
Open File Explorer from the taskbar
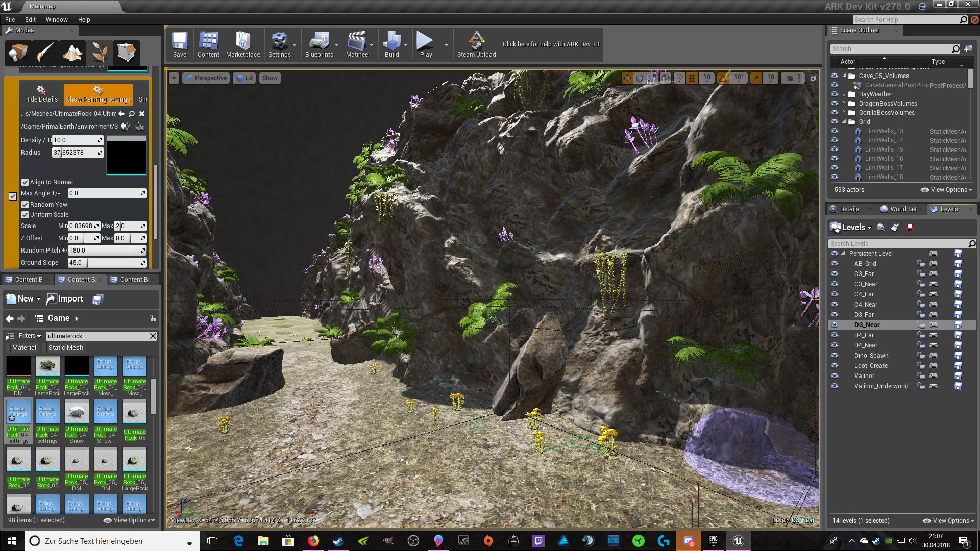point(263,541)
